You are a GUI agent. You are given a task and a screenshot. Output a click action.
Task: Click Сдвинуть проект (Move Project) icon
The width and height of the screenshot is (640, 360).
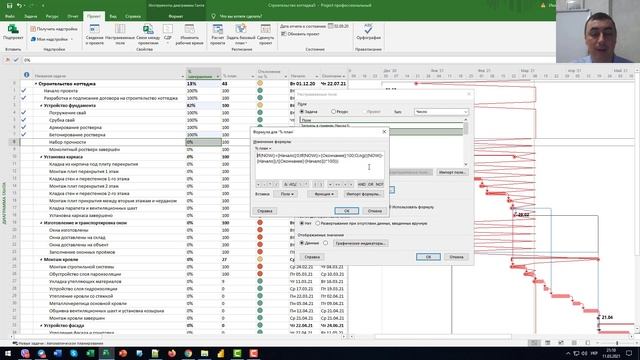point(265,34)
